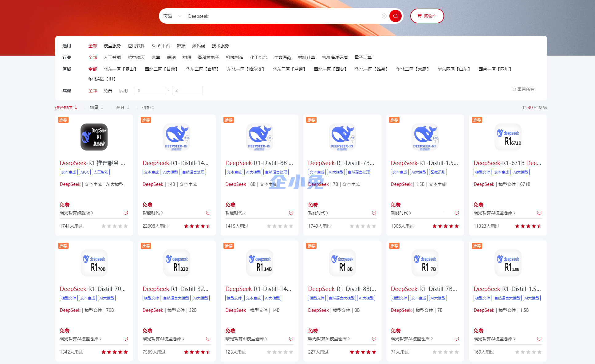Click chat icon on 1542人用过 card

tap(126, 339)
